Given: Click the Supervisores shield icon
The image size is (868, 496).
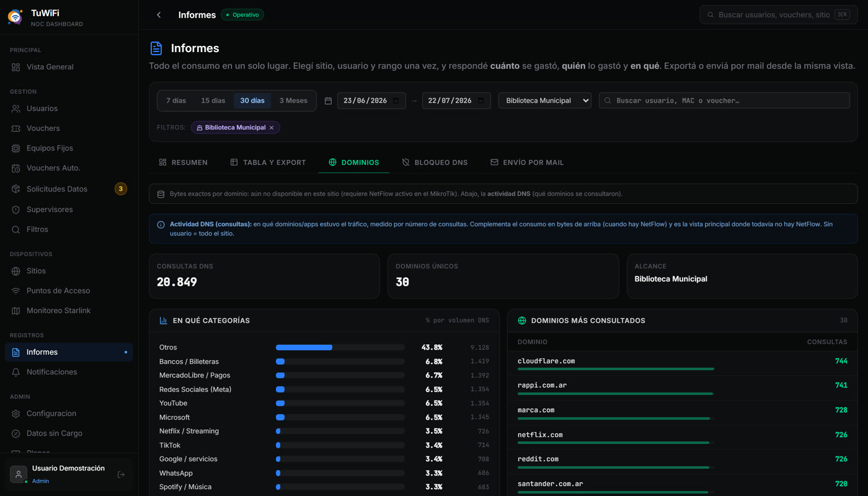Looking at the screenshot, I should (x=16, y=210).
